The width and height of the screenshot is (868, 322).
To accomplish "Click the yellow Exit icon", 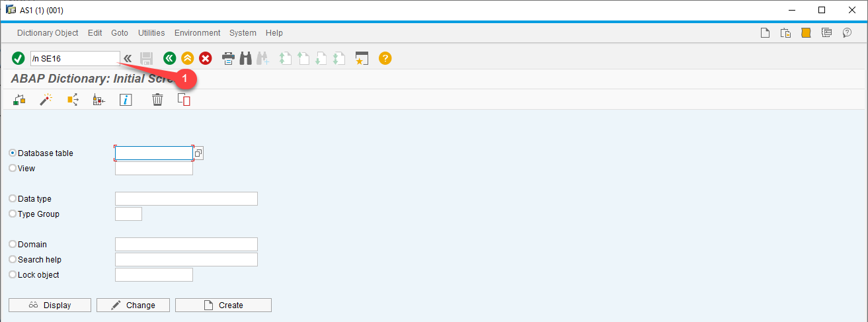I will tap(187, 58).
